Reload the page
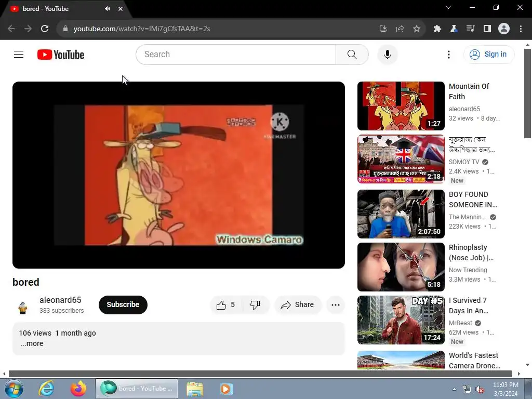 coord(45,29)
